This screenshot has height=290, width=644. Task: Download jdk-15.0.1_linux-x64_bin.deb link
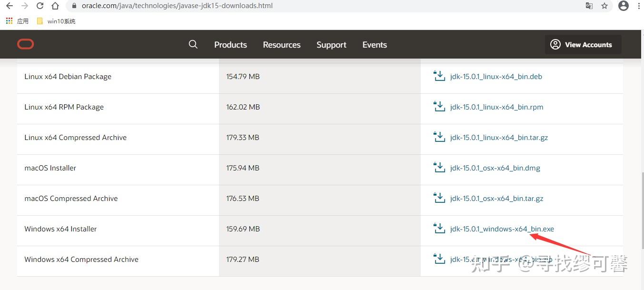(496, 77)
